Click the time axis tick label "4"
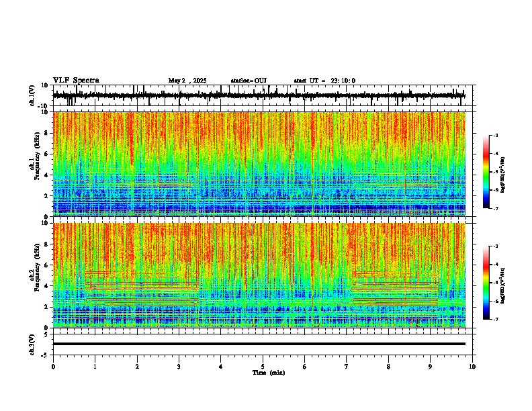This screenshot has height=411, width=532. [221, 367]
